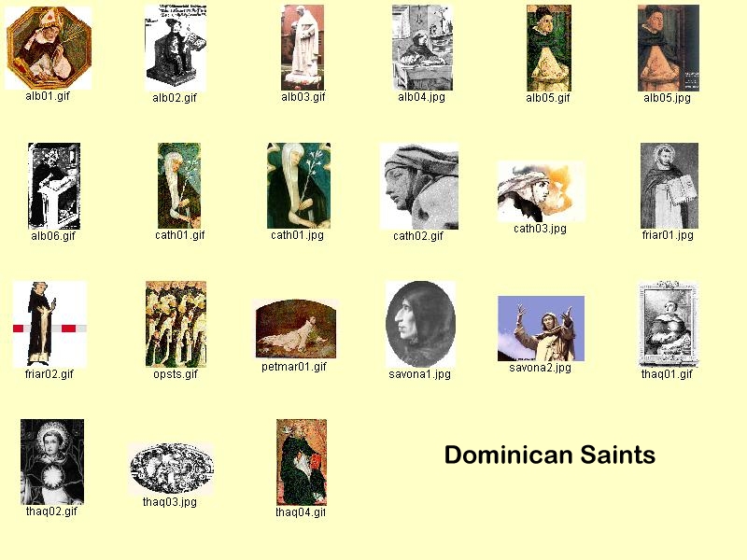This screenshot has width=747, height=560.
Task: Select the alb06.gif black-and-white thumbnail
Action: tap(54, 186)
